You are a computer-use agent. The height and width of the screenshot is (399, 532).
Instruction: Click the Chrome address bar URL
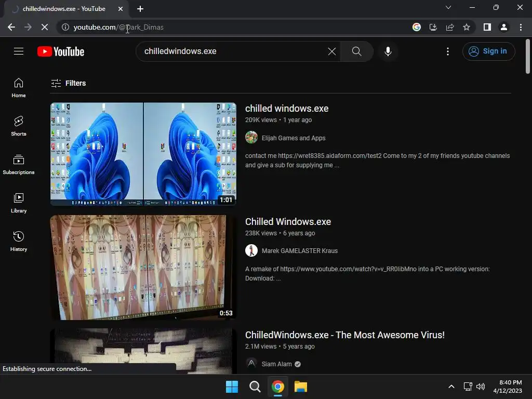(118, 27)
